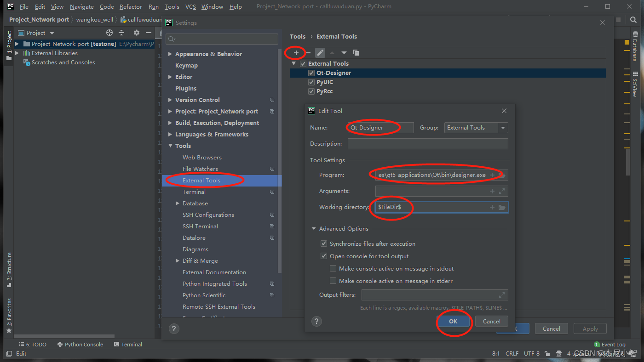Open Project view dropdown
Viewport: 644px width, 362px height.
pos(52,33)
